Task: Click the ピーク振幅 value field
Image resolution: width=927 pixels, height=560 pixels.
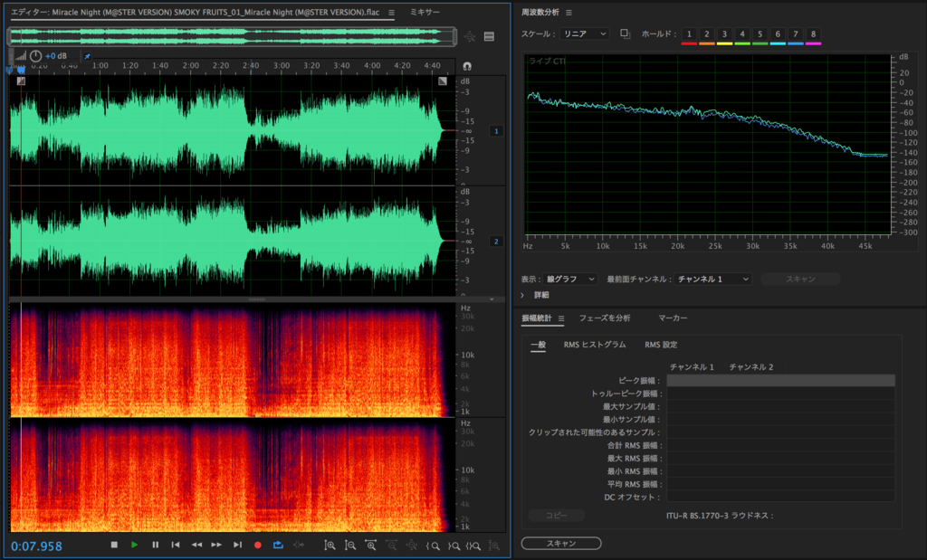Action: coord(781,381)
